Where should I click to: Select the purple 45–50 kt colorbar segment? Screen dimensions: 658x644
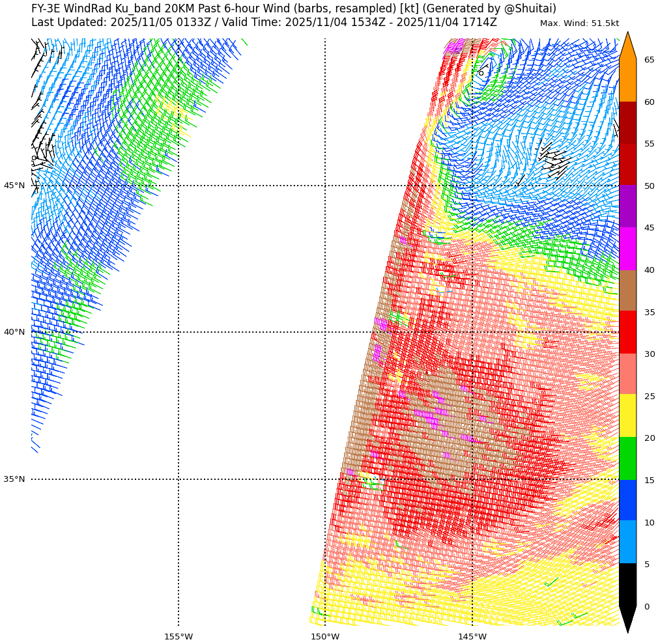click(x=627, y=206)
